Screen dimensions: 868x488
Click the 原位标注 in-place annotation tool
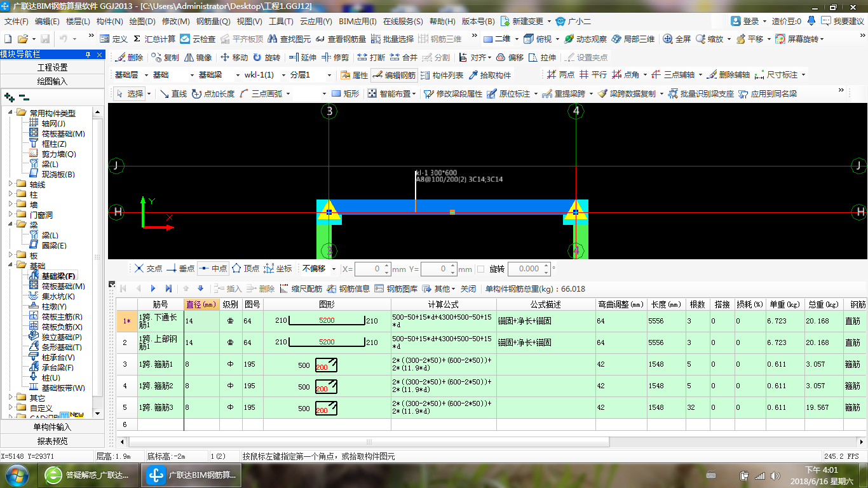tap(508, 93)
